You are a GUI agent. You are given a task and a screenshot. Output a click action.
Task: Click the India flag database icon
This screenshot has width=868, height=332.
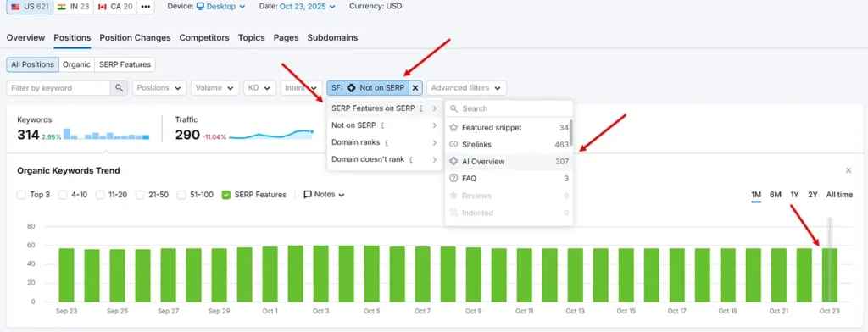point(61,7)
